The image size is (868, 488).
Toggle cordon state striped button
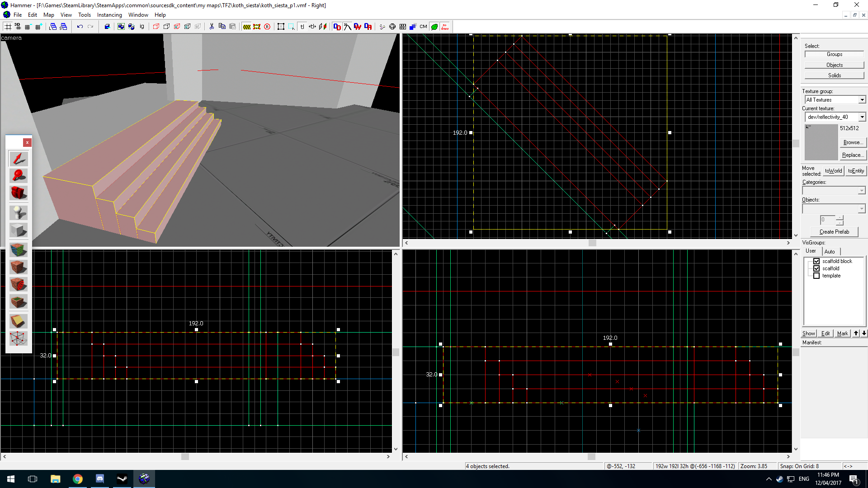click(x=246, y=27)
